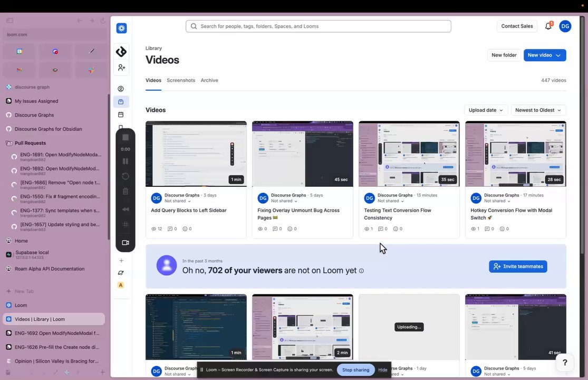Click the Loom home logo icon

(x=121, y=28)
